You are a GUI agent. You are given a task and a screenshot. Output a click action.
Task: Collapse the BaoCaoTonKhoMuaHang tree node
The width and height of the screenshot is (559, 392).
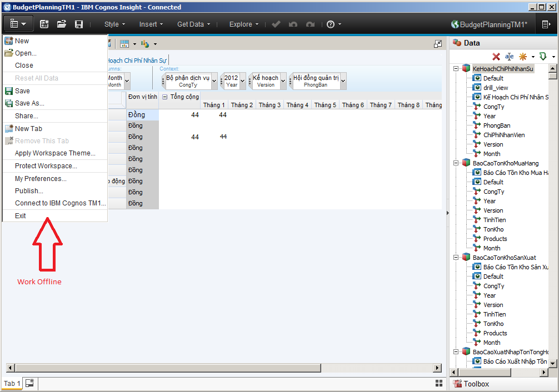point(456,163)
